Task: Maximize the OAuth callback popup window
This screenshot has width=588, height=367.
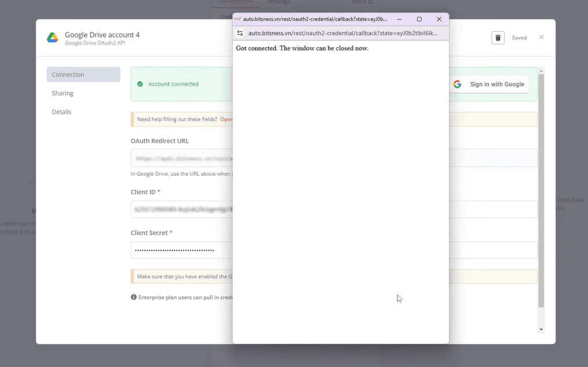Action: point(419,19)
